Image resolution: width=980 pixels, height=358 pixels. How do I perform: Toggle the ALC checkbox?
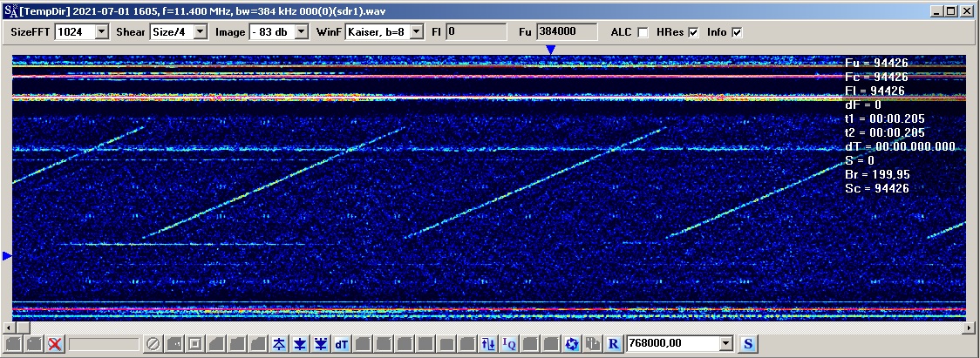pyautogui.click(x=643, y=32)
